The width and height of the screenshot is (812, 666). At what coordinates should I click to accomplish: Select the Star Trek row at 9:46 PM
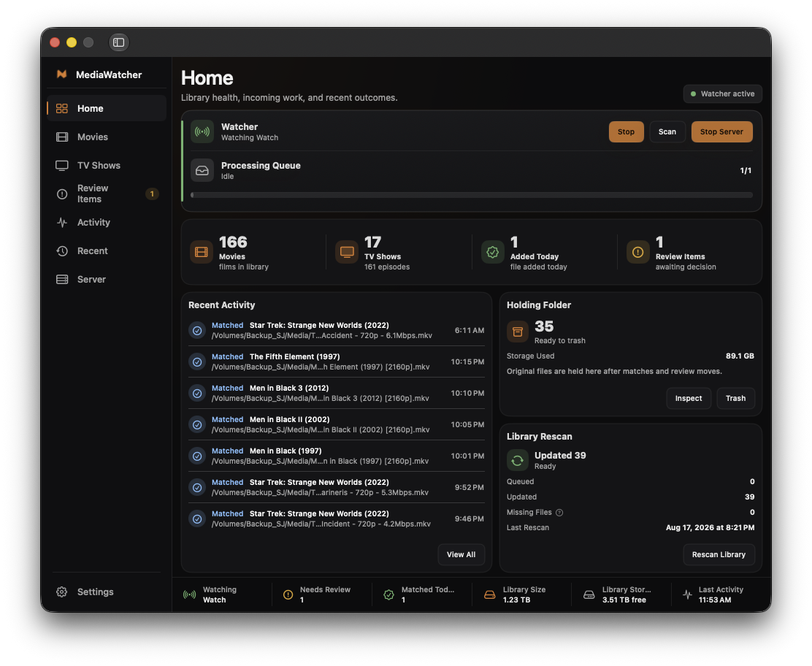tap(337, 518)
